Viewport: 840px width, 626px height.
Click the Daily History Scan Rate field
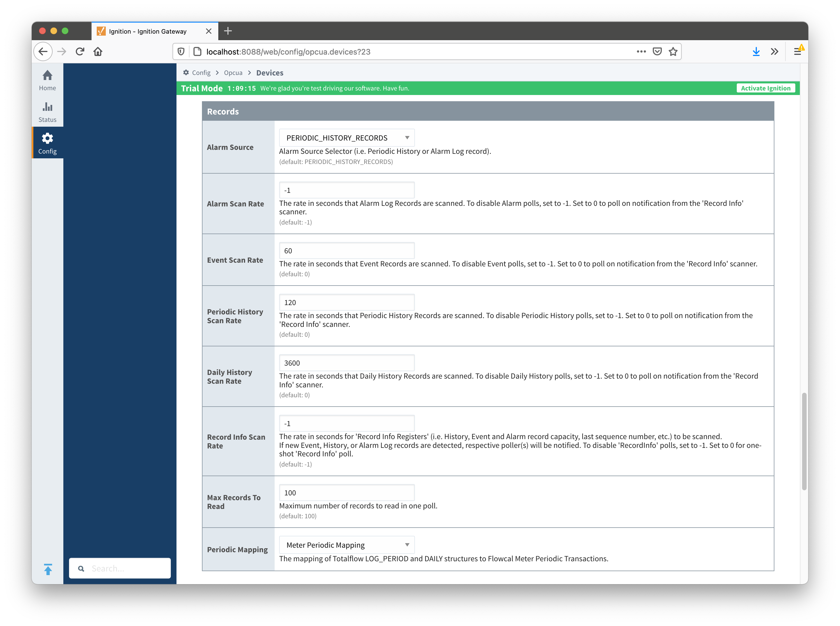(x=346, y=363)
